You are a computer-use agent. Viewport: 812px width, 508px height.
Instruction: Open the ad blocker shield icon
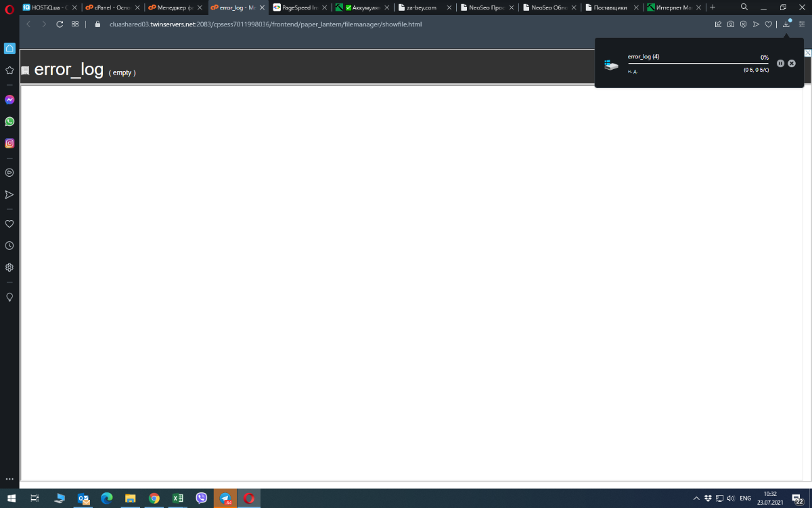[x=743, y=24]
